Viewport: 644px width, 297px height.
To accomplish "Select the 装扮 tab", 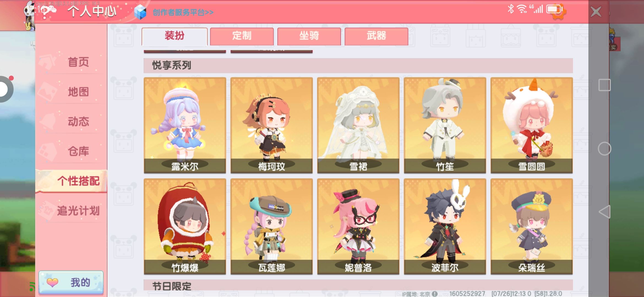I will [x=174, y=36].
